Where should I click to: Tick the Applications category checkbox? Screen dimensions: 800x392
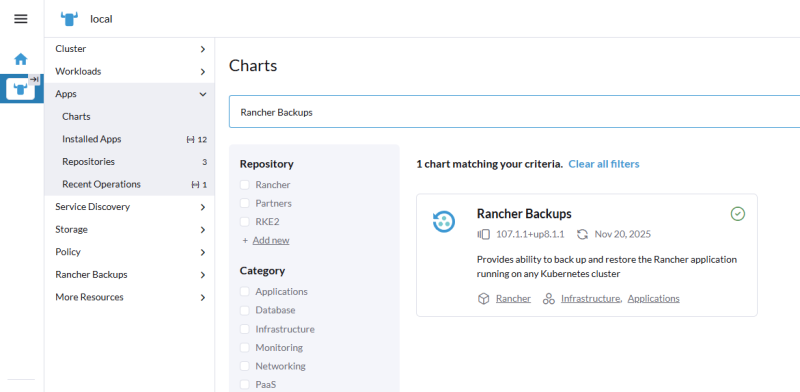coord(245,291)
